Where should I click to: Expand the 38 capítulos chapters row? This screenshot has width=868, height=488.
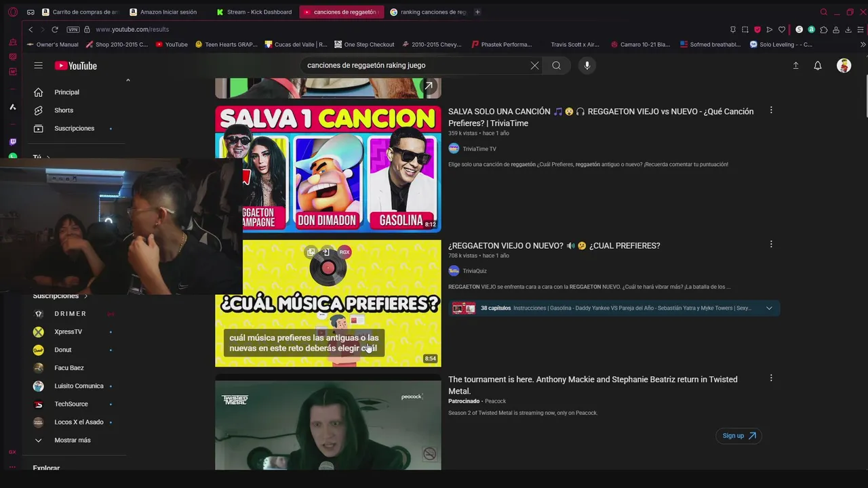pos(614,308)
